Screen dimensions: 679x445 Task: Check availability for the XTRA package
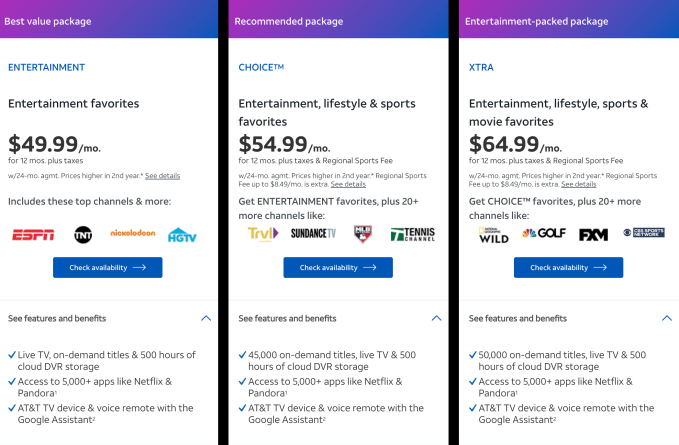[568, 267]
